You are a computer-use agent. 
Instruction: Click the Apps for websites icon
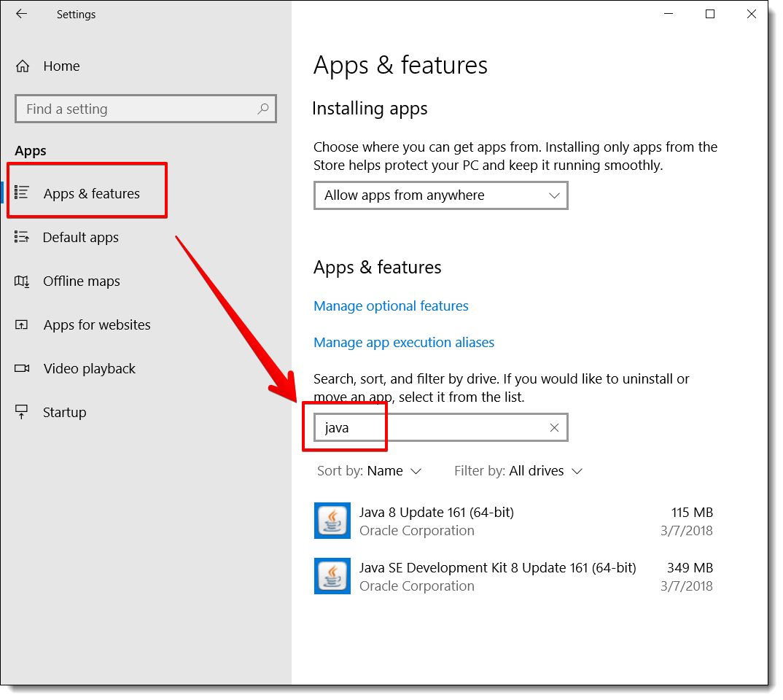point(21,325)
